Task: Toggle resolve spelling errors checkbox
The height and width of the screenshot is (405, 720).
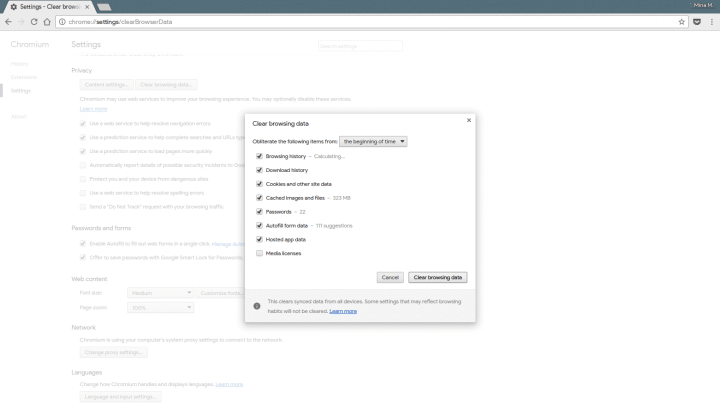Action: 83,193
